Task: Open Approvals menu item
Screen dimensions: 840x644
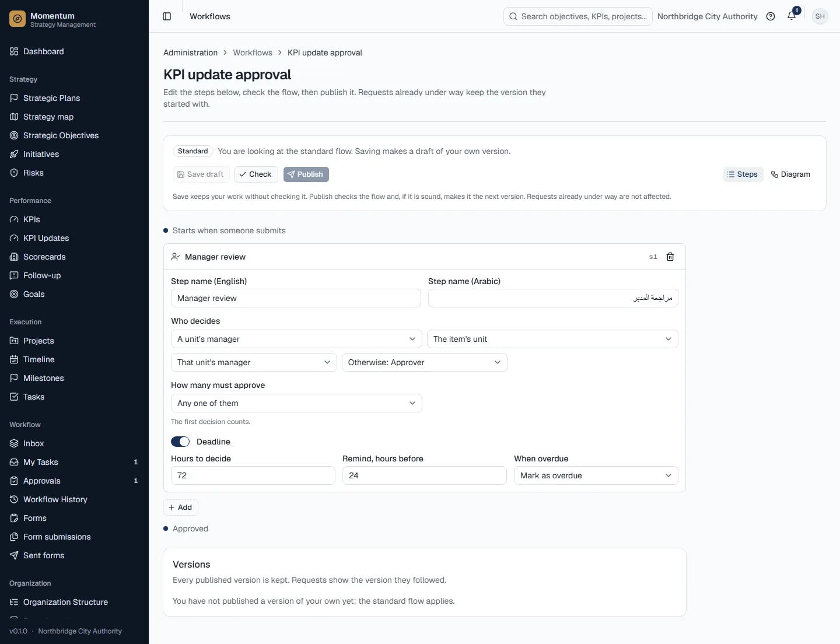Action: coord(74,481)
